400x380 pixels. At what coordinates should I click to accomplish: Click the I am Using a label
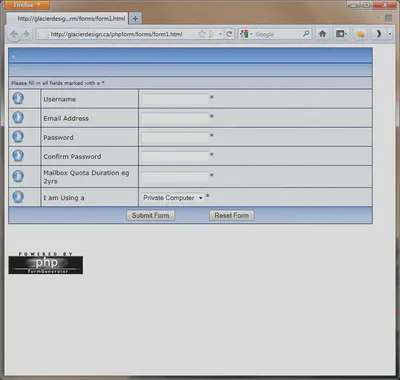pos(64,198)
